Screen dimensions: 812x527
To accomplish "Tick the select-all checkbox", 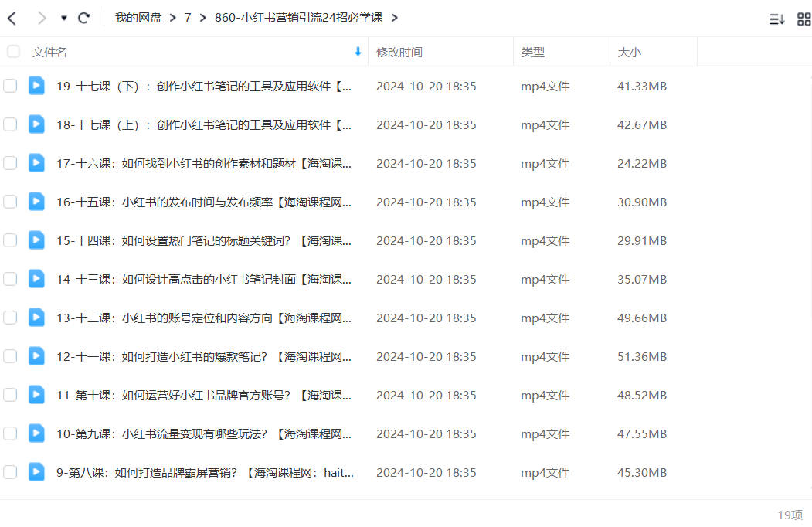I will 13,51.
